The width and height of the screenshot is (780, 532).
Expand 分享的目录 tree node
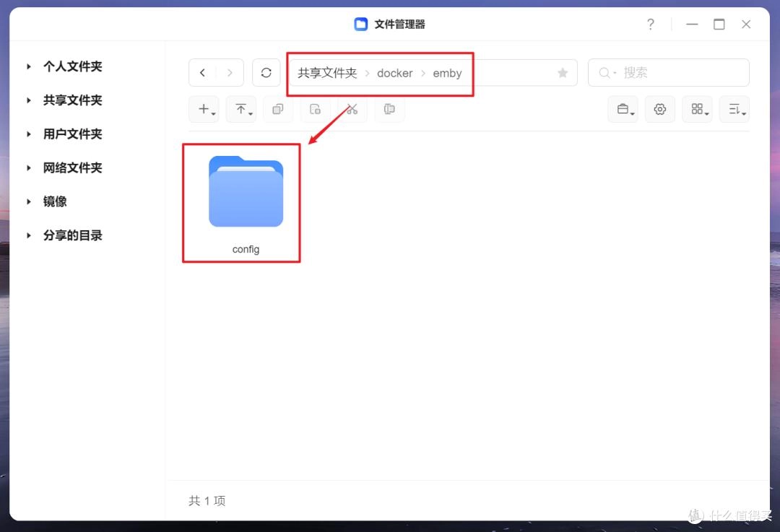[29, 235]
